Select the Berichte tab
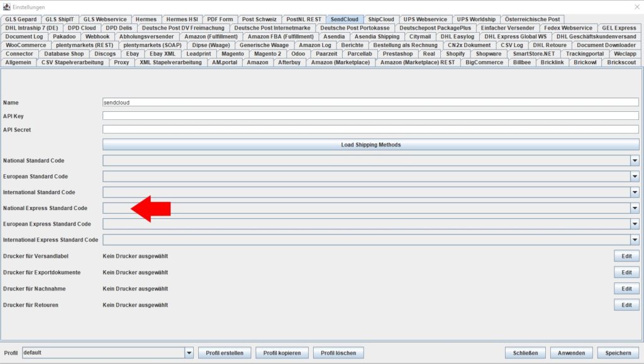 tap(352, 45)
